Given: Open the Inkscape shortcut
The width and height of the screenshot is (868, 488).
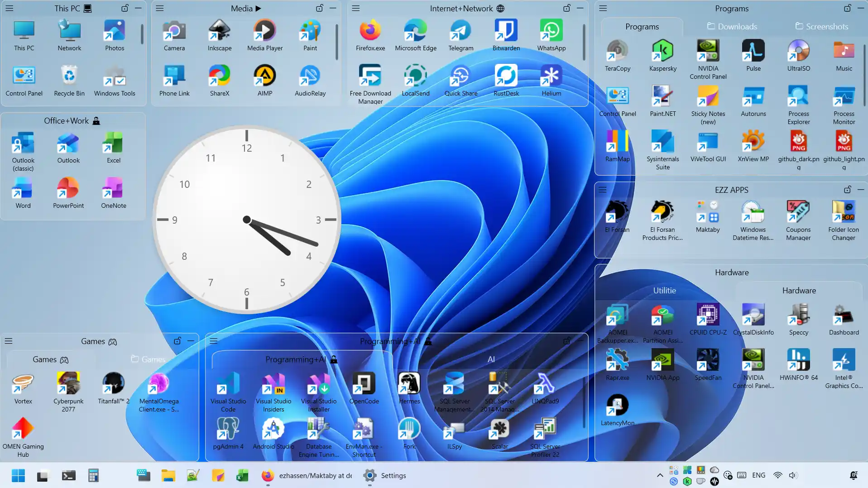Looking at the screenshot, I should [x=220, y=35].
